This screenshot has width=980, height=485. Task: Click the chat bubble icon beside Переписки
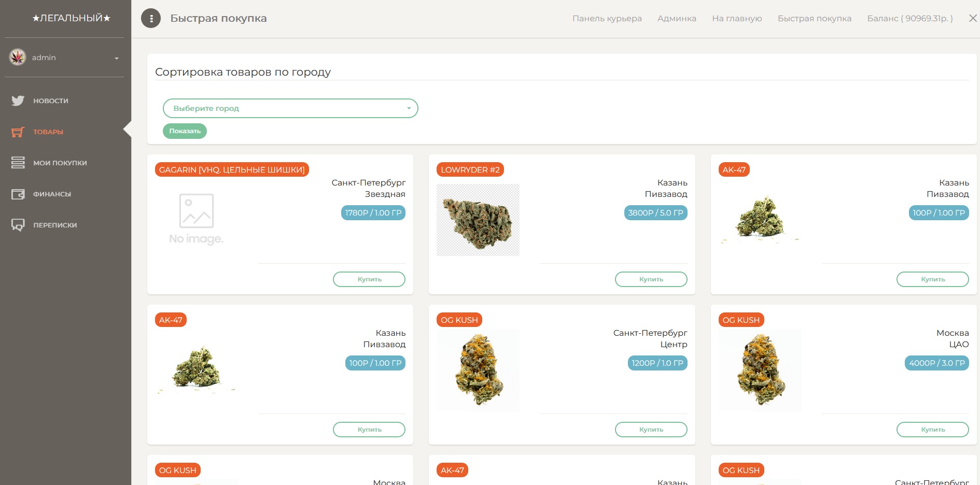(x=18, y=225)
